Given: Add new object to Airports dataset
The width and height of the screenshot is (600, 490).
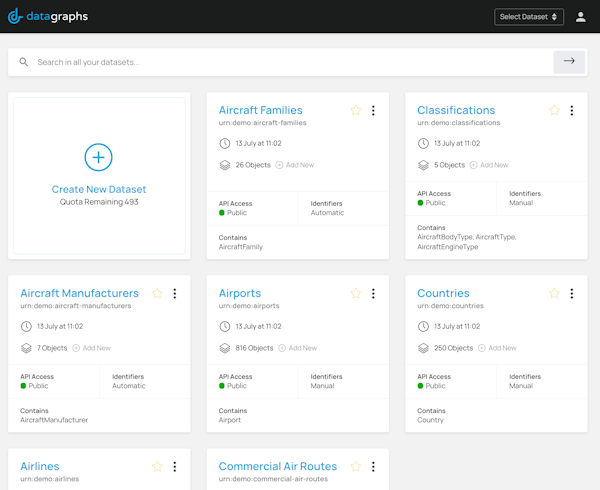Looking at the screenshot, I should pos(298,348).
